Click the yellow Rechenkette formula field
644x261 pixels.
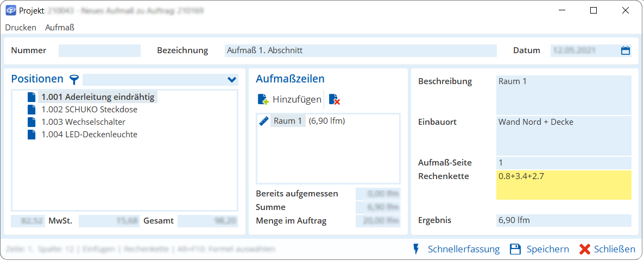[x=564, y=185]
